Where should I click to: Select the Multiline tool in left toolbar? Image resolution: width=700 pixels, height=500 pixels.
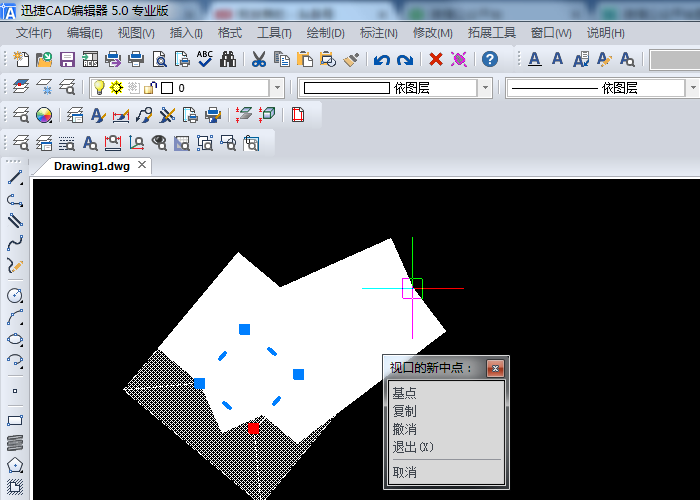[15, 221]
